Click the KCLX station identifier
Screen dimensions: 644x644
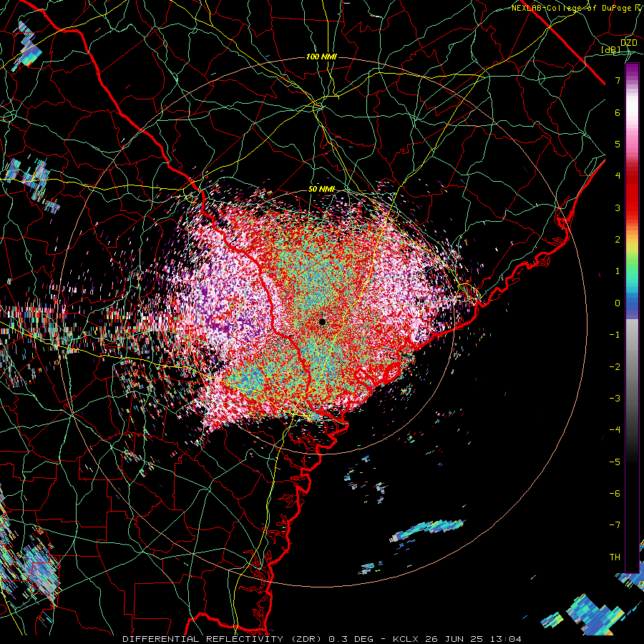pos(406,639)
